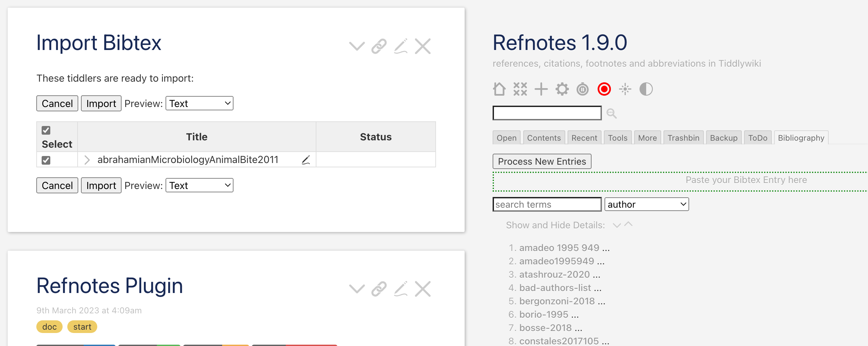Close all tiddlers with the X grid icon
The width and height of the screenshot is (868, 346).
[520, 89]
